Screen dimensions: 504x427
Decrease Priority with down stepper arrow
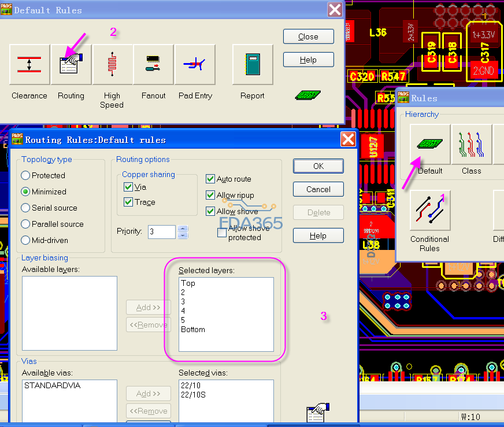click(183, 235)
